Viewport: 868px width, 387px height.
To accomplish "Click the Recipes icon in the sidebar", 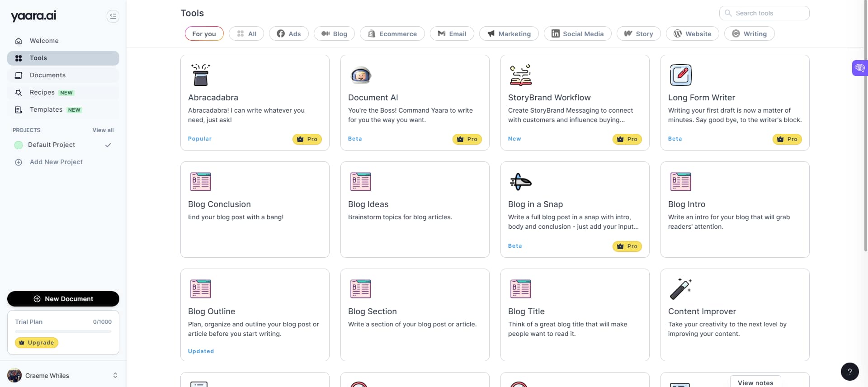I will 19,92.
